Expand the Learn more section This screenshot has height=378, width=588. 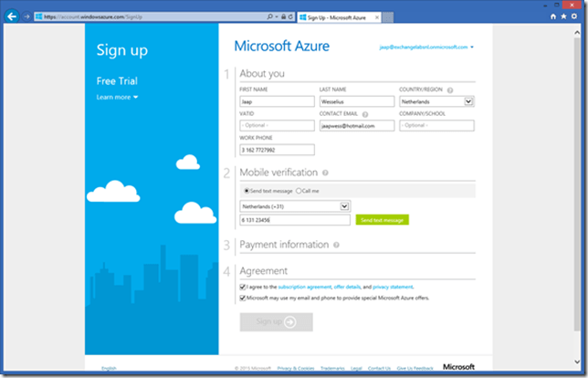point(118,97)
